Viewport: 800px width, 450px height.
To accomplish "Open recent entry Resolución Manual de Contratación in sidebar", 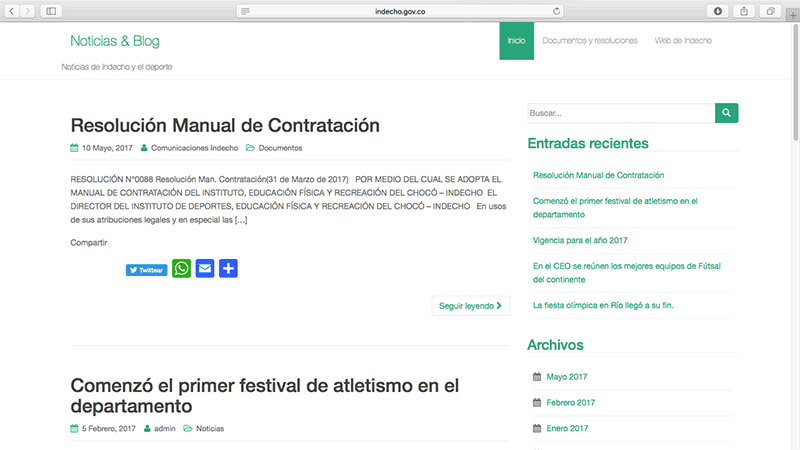I will (x=598, y=176).
